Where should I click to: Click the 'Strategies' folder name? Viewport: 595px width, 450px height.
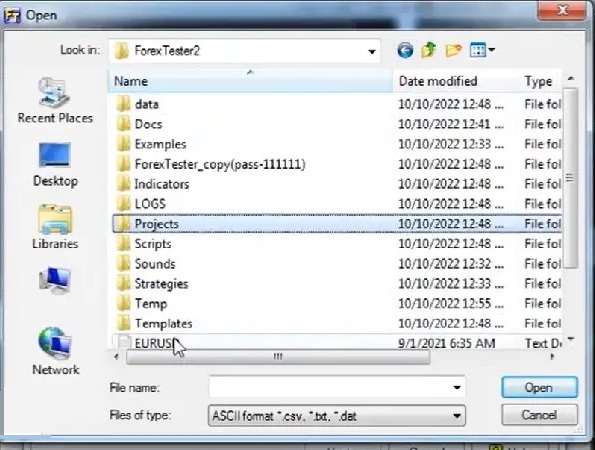[x=161, y=284]
